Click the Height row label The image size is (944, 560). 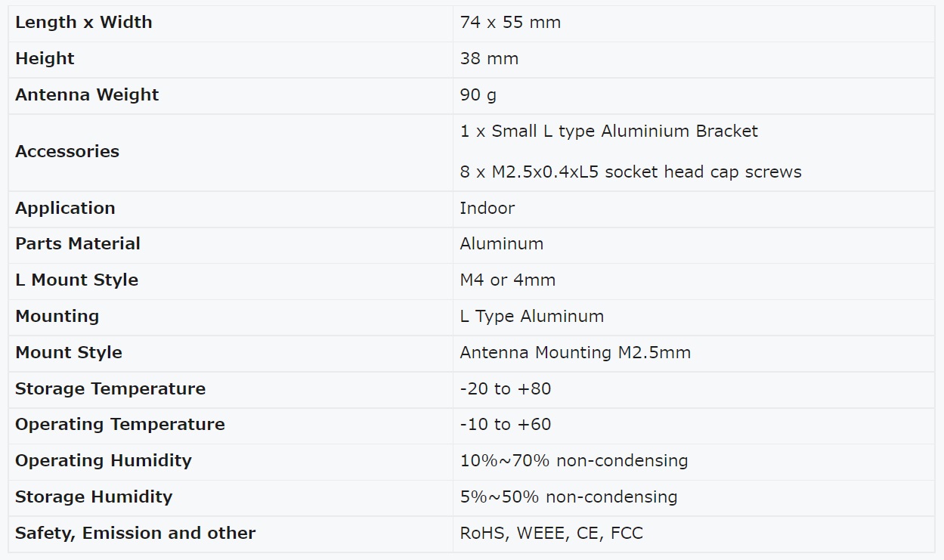click(45, 59)
